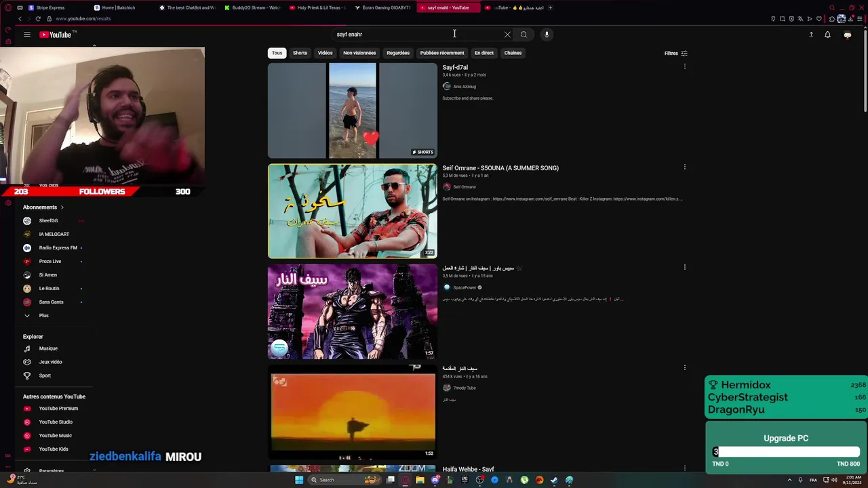The width and height of the screenshot is (868, 488).
Task: Open options menu for Haifa Wehbe video
Action: (x=685, y=468)
